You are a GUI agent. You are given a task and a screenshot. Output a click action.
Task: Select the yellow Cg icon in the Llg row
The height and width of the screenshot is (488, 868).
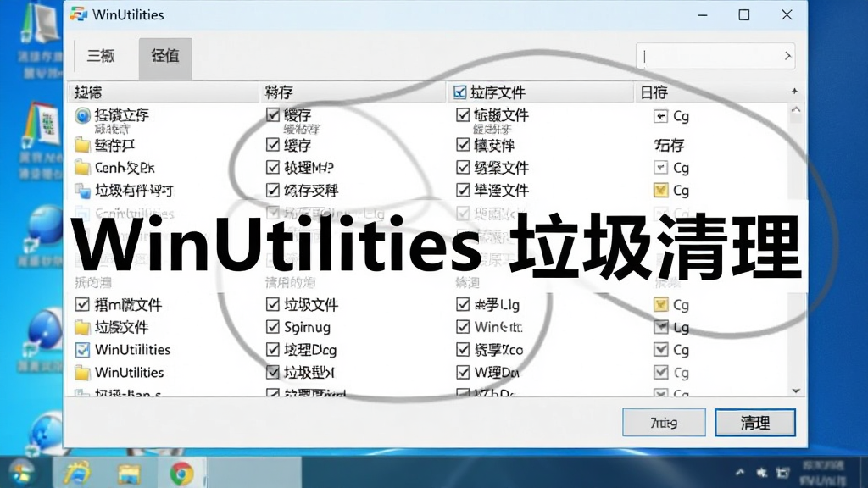point(660,305)
